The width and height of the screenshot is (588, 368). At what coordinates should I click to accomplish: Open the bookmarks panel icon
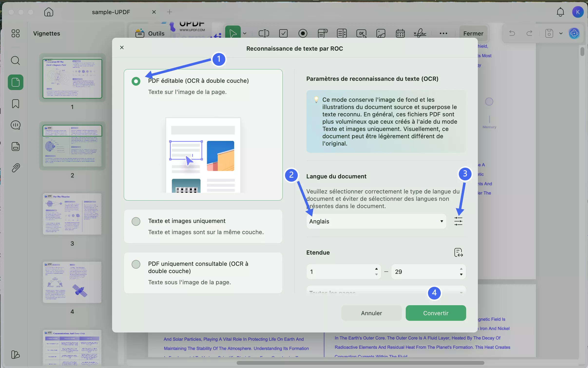pyautogui.click(x=16, y=104)
